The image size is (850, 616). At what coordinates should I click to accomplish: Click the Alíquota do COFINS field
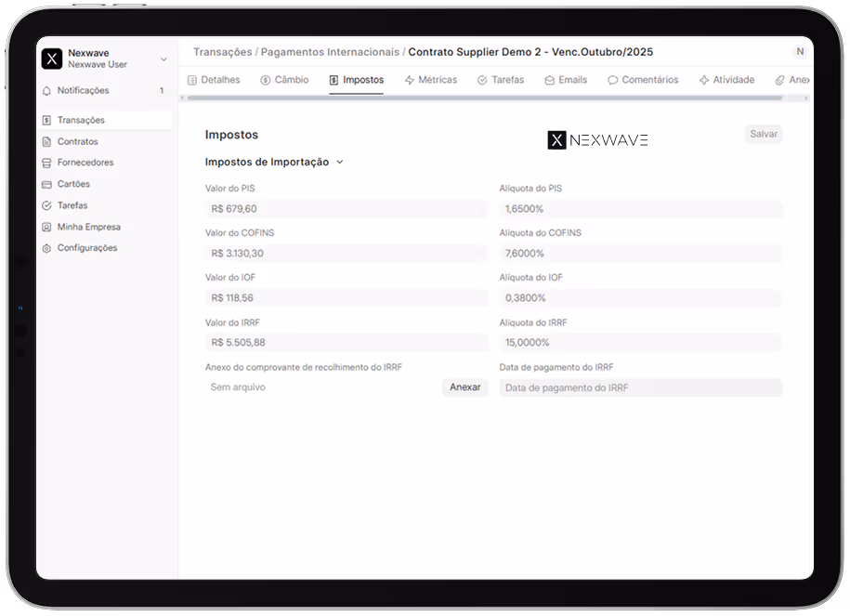pos(641,254)
